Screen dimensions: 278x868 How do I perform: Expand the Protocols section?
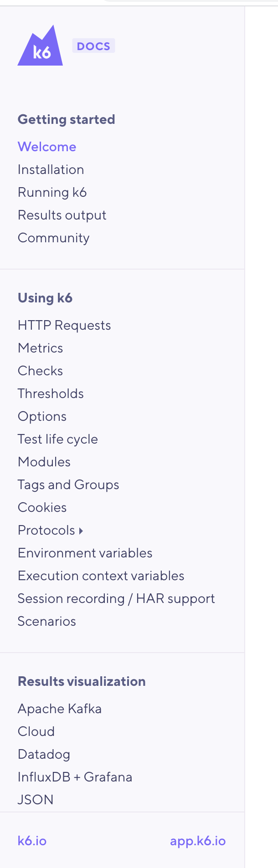pos(50,530)
